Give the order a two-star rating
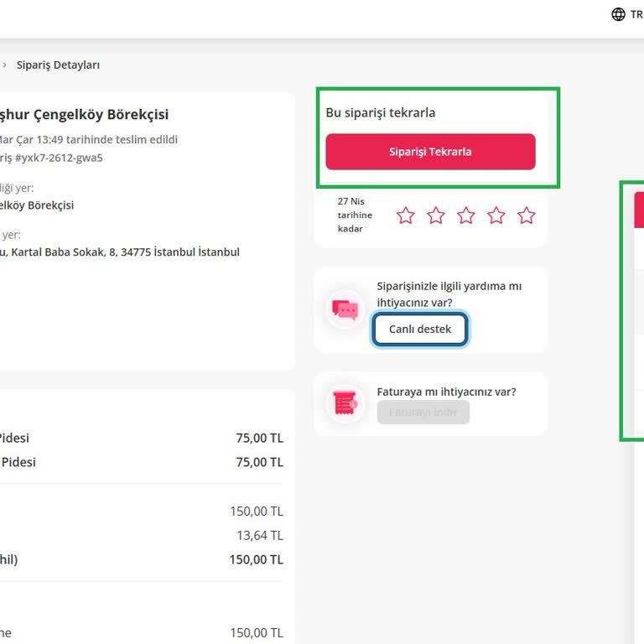The height and width of the screenshot is (644, 644). 436,216
